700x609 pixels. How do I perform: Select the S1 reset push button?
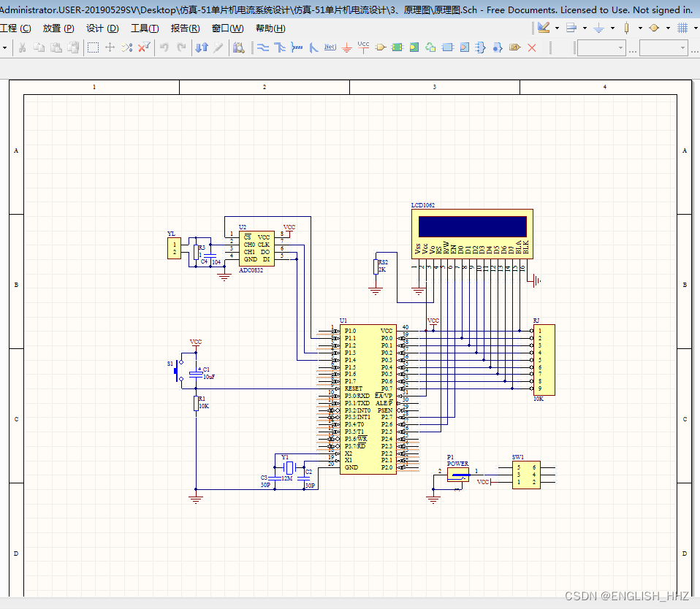tap(178, 371)
